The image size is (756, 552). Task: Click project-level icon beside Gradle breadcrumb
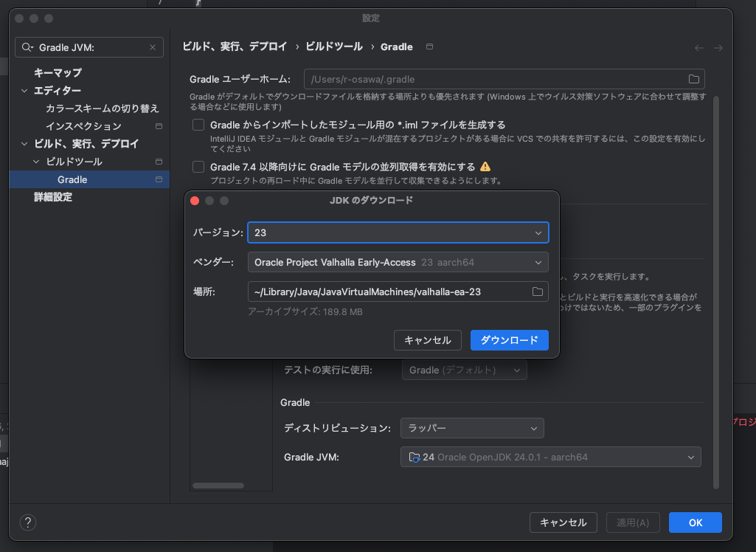click(x=429, y=46)
